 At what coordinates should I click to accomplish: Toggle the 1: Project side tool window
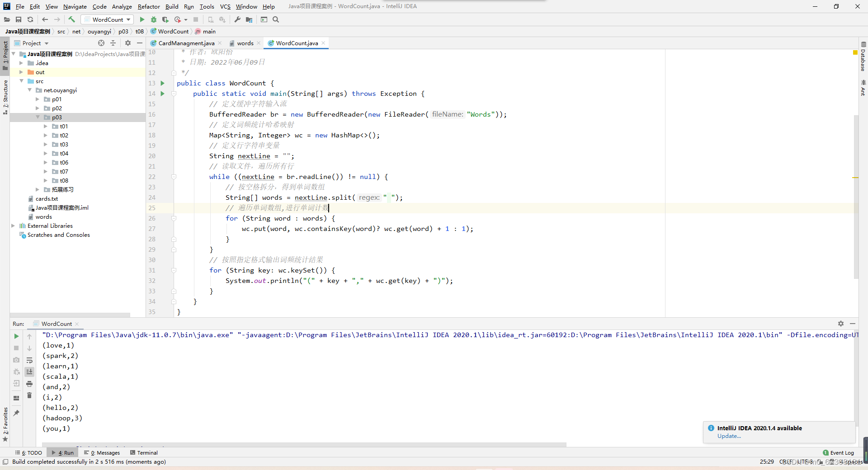[5, 56]
